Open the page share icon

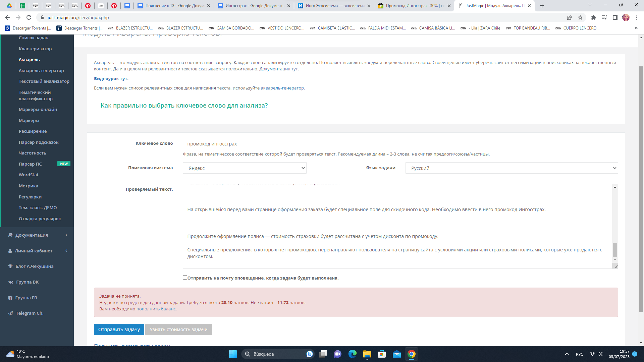(570, 17)
